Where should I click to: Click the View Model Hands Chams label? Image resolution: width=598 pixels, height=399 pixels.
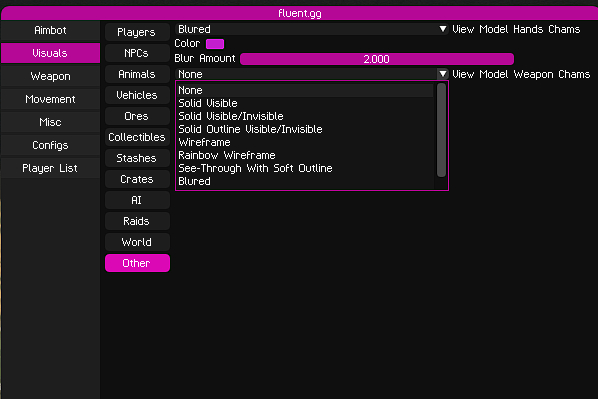tap(516, 29)
